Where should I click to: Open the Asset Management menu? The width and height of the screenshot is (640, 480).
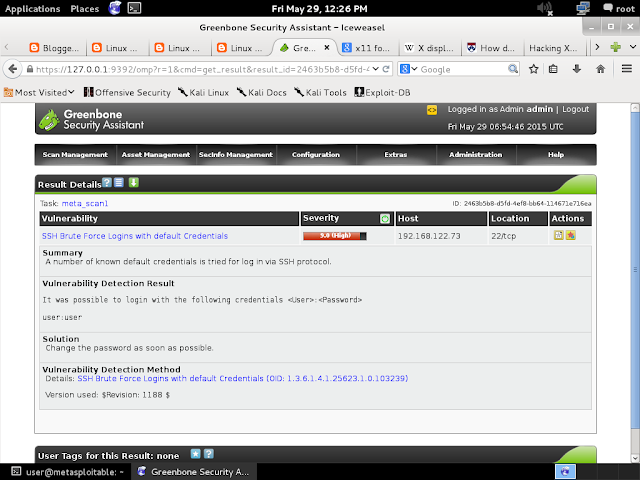[x=156, y=155]
